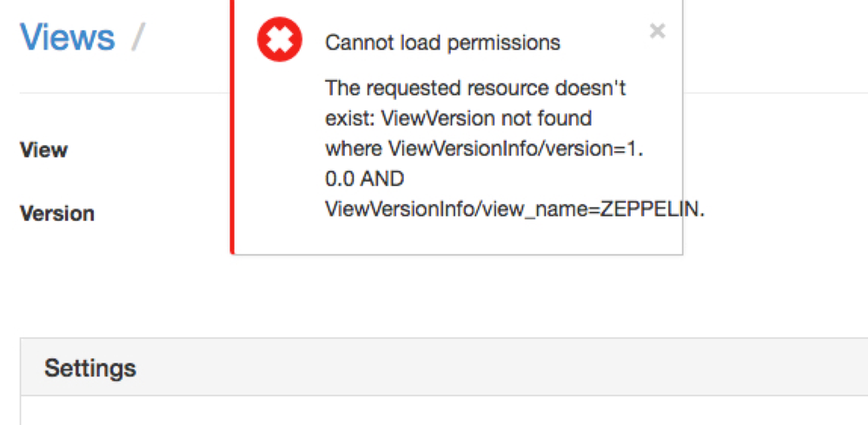Click the 'ViewVersion not found' text line
The image size is (868, 425).
click(458, 117)
